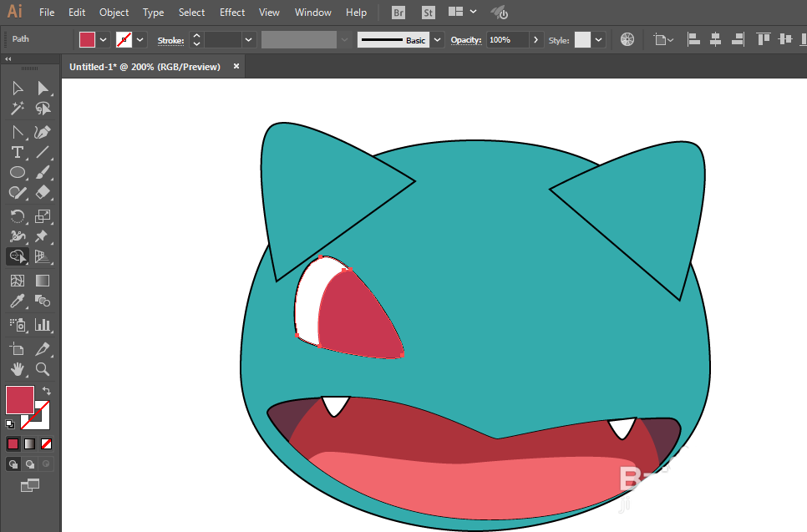Viewport: 807px width, 532px height.
Task: Choose the Hand tool
Action: pos(17,368)
